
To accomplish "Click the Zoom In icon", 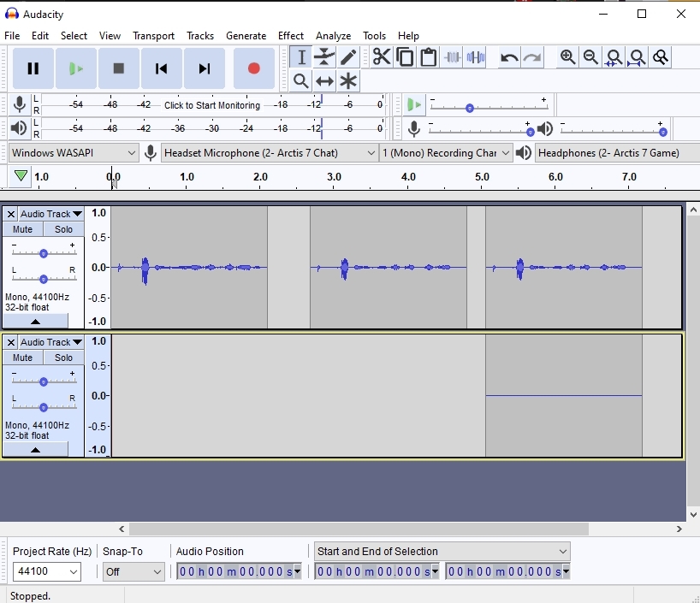I will pyautogui.click(x=568, y=57).
